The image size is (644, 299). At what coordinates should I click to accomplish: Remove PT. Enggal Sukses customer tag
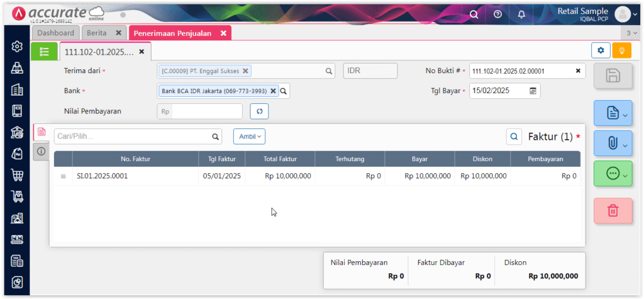point(246,71)
